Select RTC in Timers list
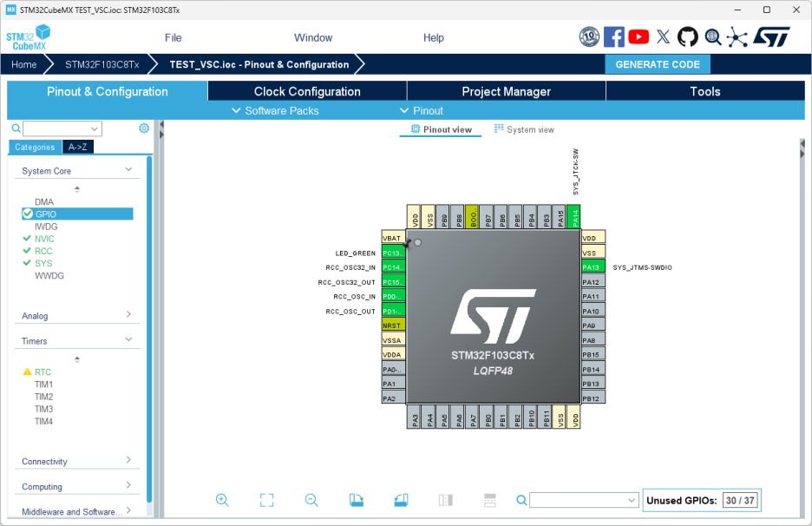This screenshot has width=812, height=526. [43, 371]
